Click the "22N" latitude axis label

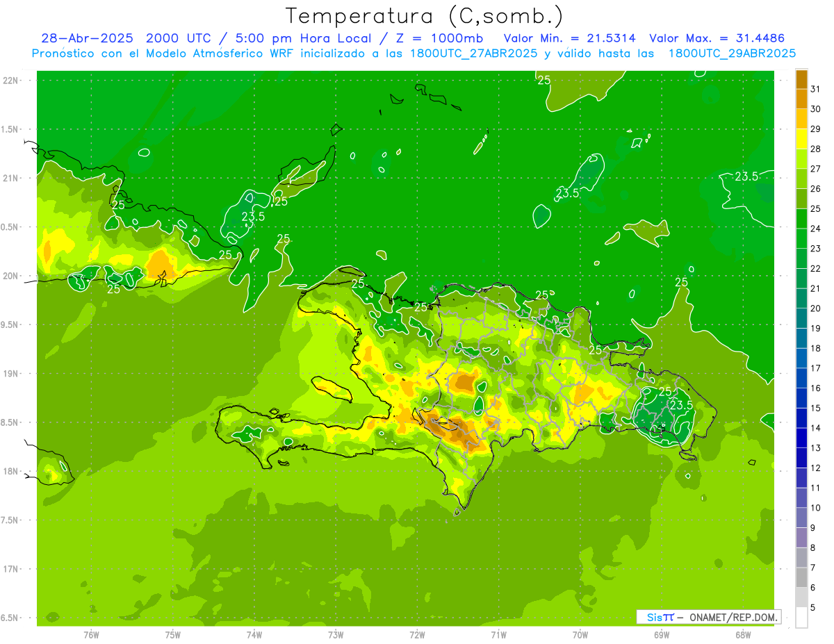[12, 81]
